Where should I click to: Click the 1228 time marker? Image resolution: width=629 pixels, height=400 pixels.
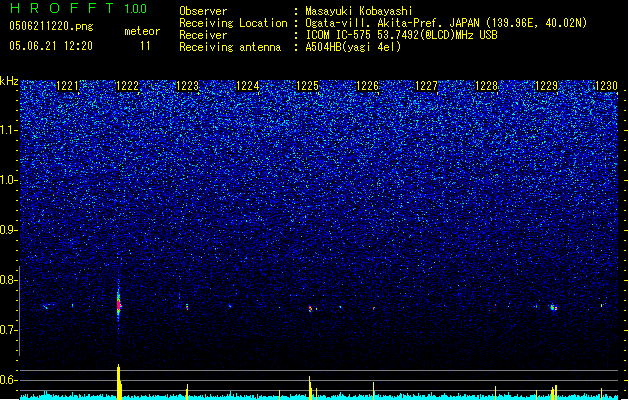[x=486, y=86]
